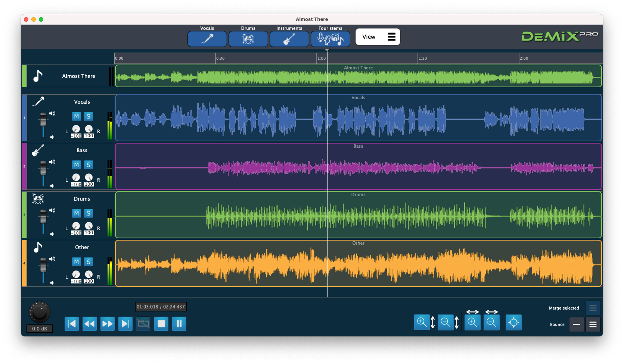Enable loop playback
This screenshot has width=624, height=364.
point(143,324)
